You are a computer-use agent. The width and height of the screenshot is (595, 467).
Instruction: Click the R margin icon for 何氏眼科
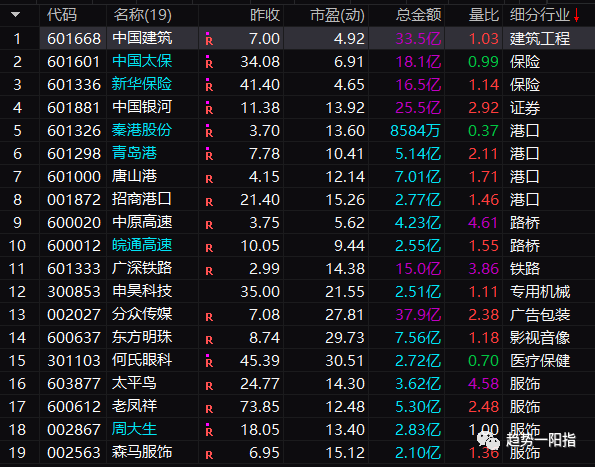(x=209, y=361)
